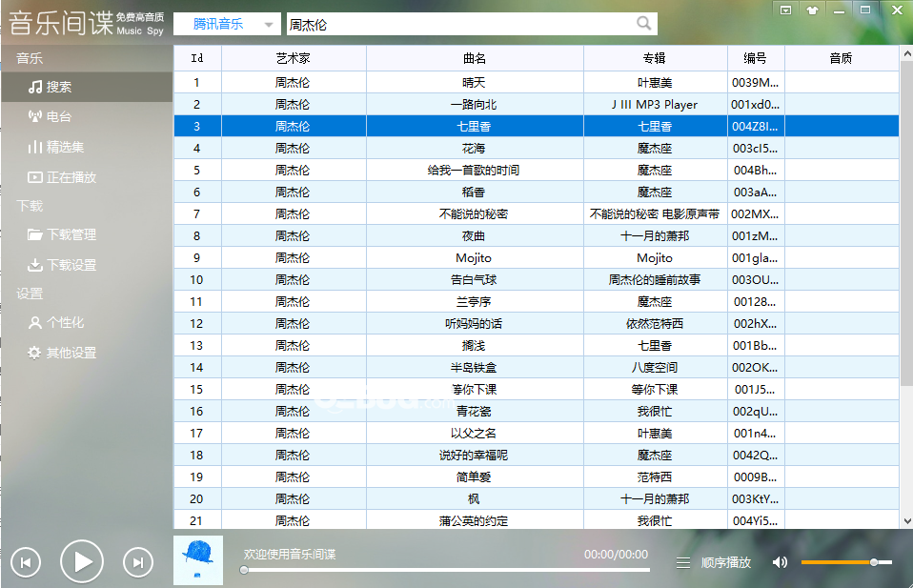Click the vertical scrollbar thumb
This screenshot has width=913, height=588.
(x=906, y=224)
